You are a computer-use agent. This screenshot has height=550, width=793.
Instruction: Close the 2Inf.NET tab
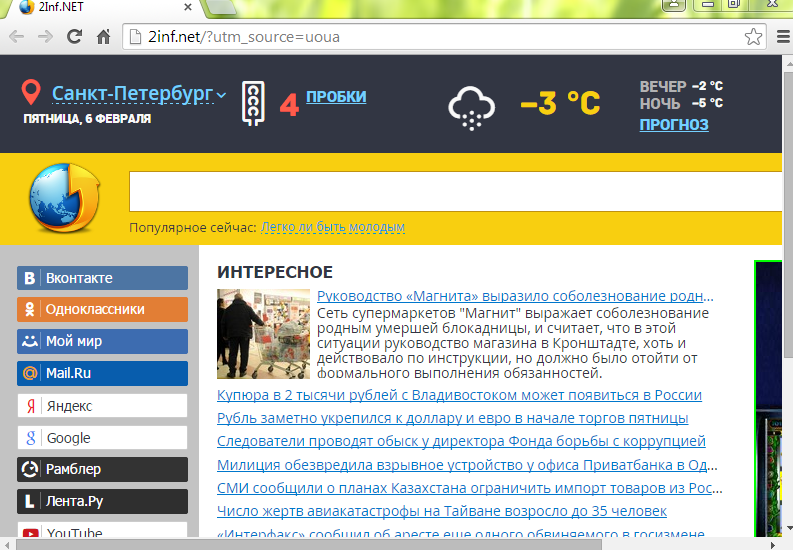[188, 7]
